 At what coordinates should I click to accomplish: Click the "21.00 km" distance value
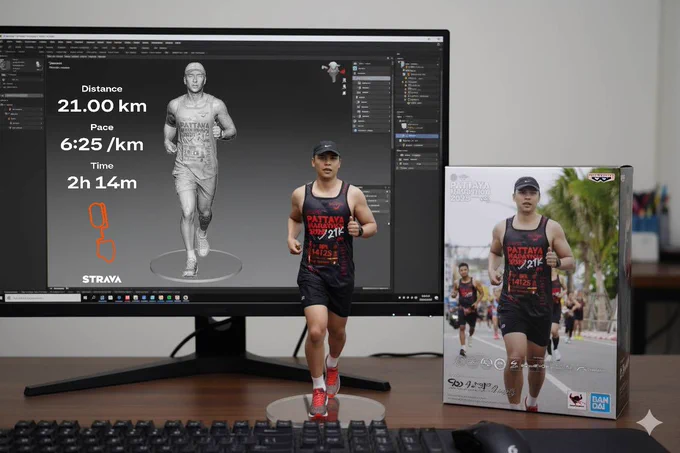coord(102,106)
